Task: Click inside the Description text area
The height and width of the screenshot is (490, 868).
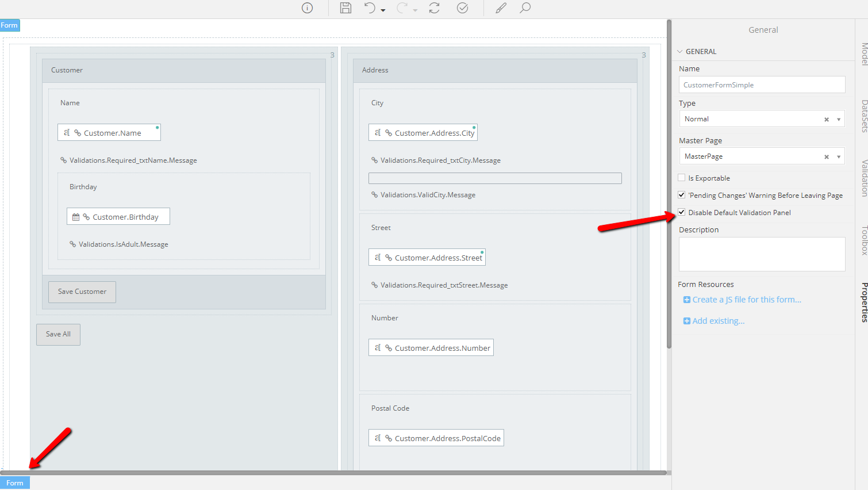Action: pyautogui.click(x=762, y=253)
